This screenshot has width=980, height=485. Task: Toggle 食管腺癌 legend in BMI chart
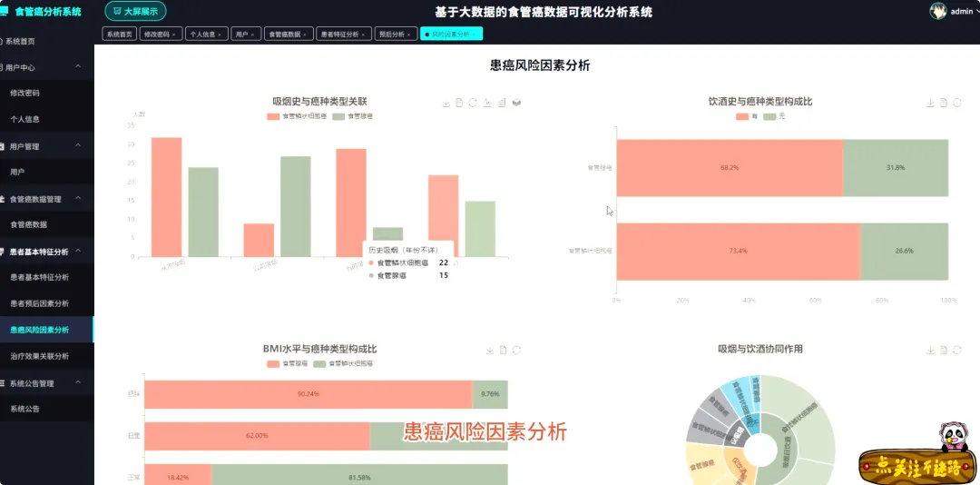click(288, 363)
